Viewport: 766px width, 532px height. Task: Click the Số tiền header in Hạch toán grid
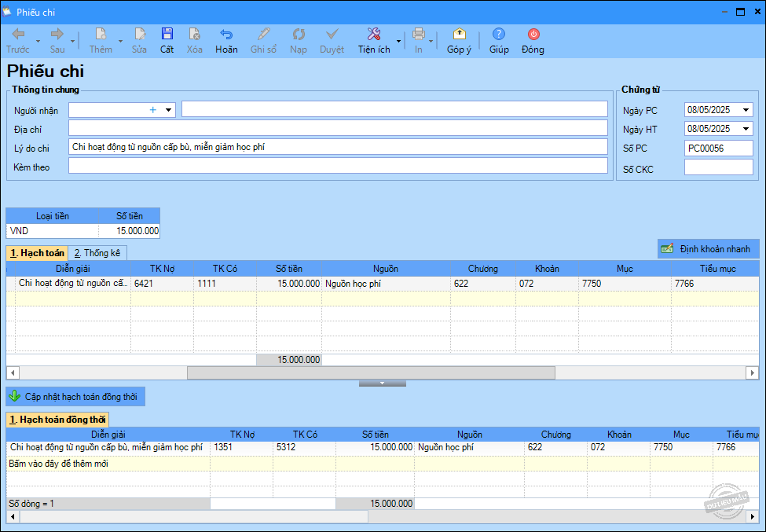click(x=289, y=269)
